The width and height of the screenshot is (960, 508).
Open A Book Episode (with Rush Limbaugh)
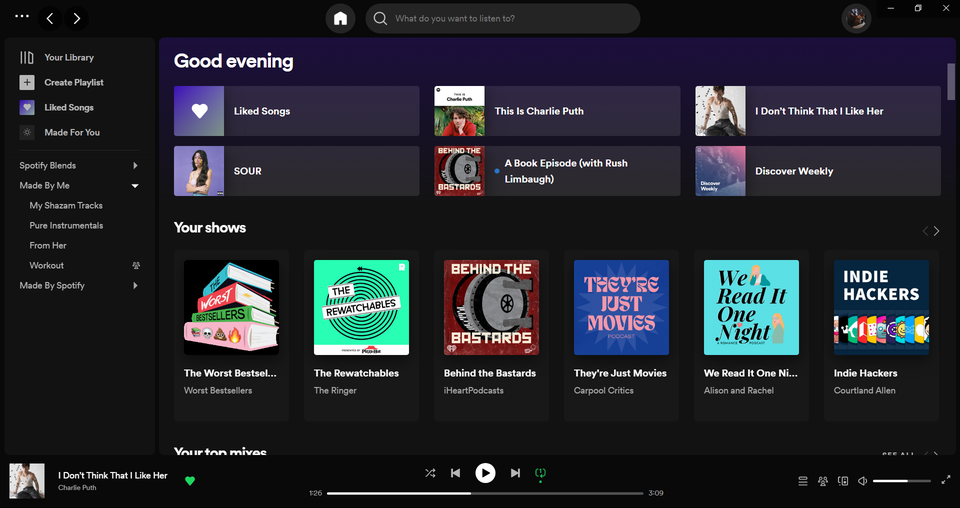coord(557,171)
